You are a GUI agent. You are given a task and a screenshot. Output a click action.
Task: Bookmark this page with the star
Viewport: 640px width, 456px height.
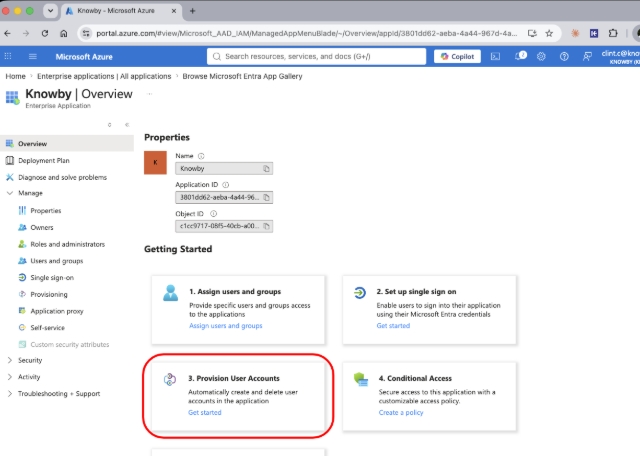tap(549, 33)
